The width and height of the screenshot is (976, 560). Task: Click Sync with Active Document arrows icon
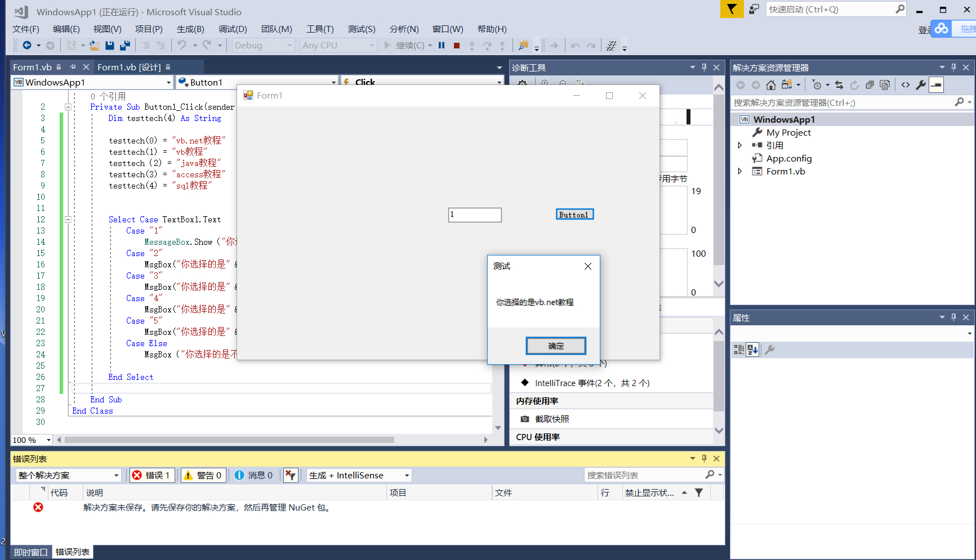click(839, 85)
